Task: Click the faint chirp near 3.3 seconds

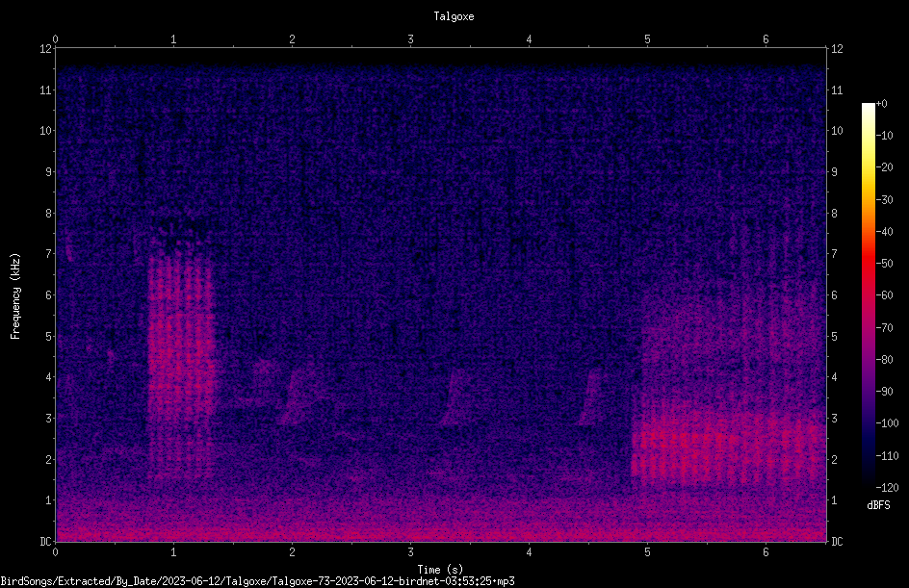Action: 451,396
